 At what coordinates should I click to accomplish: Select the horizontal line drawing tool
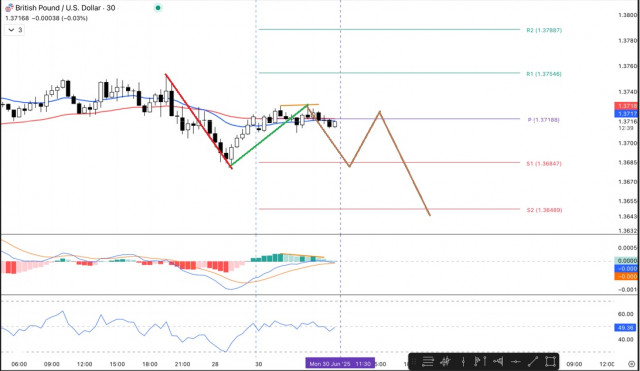click(x=515, y=362)
